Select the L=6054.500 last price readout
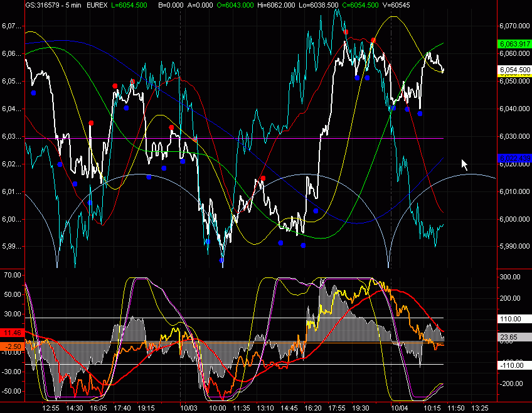532x413 pixels. [129, 5]
